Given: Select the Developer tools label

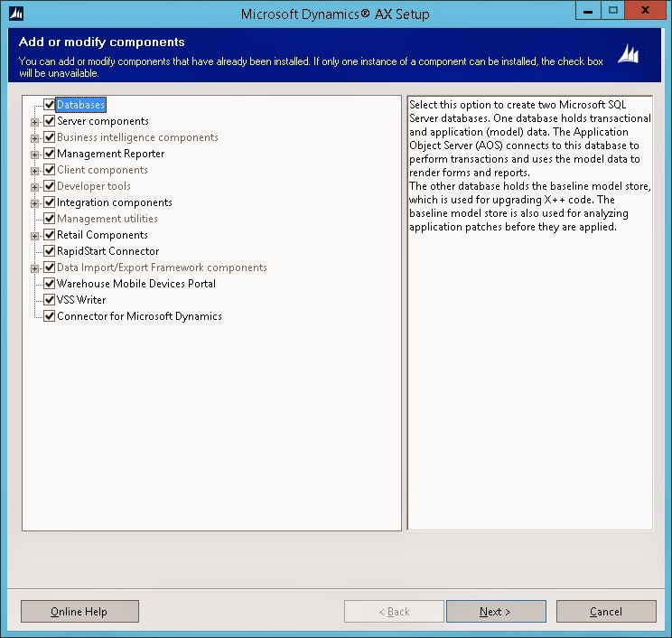Looking at the screenshot, I should (x=94, y=186).
